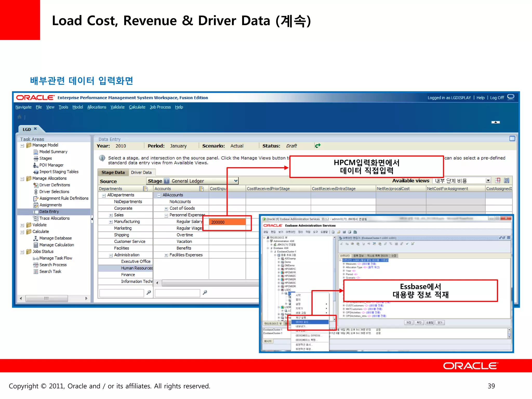
Task: Collapse the Task Areas pane arrow
Action: 92,219
